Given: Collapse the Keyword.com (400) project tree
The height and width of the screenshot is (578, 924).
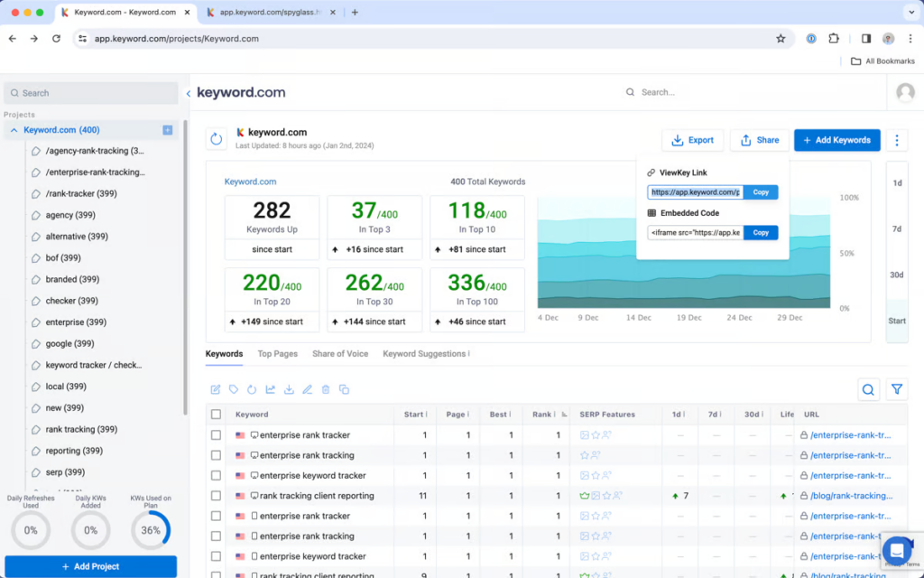Looking at the screenshot, I should click(14, 129).
